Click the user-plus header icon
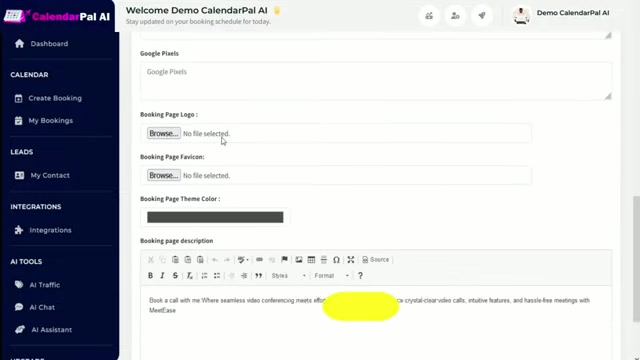This screenshot has width=640, height=360. point(455,16)
